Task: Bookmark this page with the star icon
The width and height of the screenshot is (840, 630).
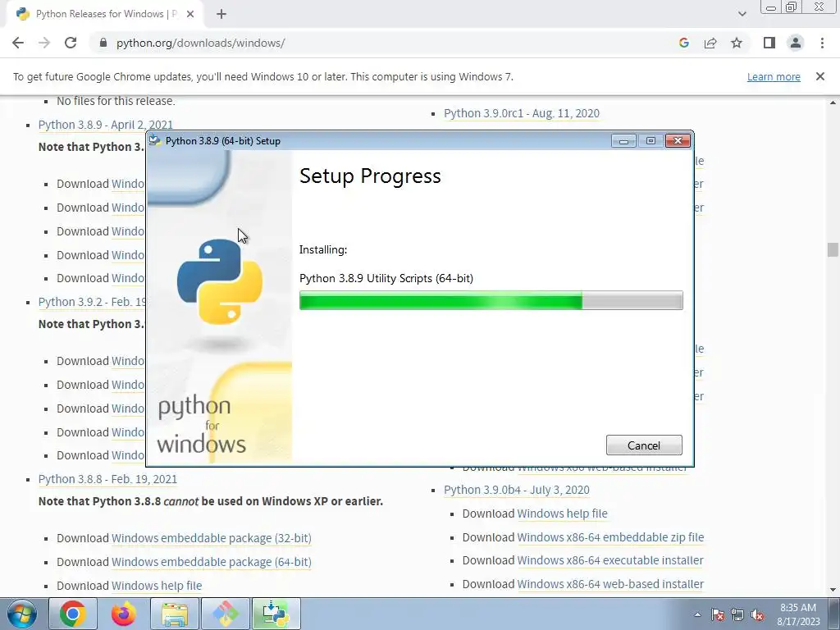Action: pos(737,43)
